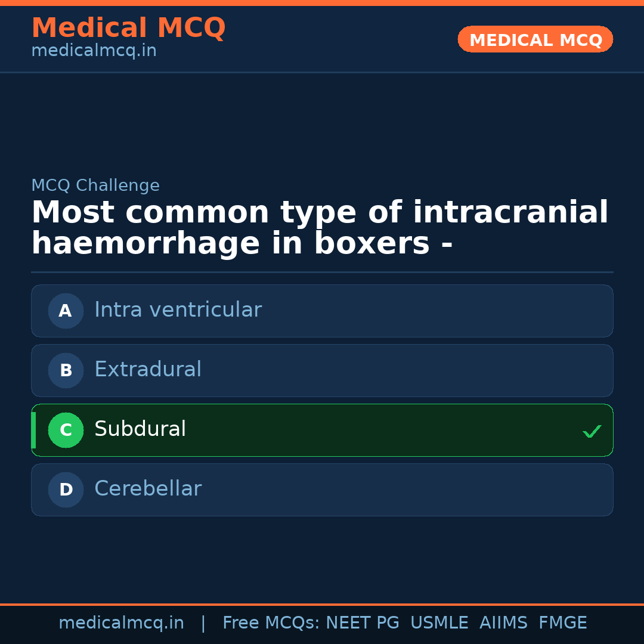The height and width of the screenshot is (644, 644).
Task: Choose the Extradural answer text
Action: pos(148,370)
